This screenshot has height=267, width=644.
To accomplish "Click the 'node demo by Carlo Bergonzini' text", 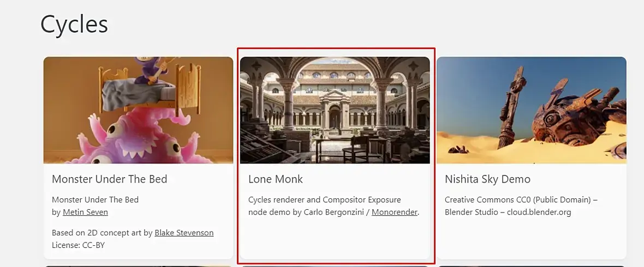I will (x=305, y=212).
